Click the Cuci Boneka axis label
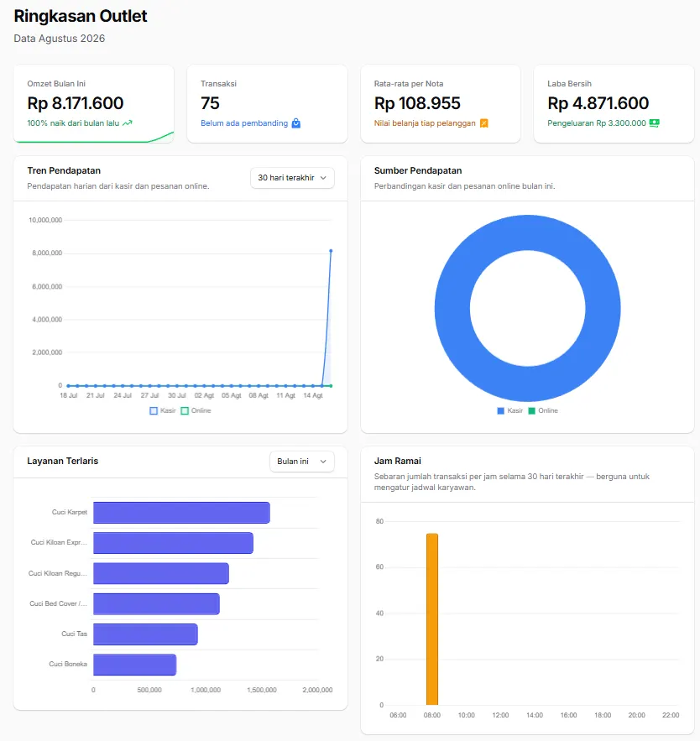This screenshot has width=700, height=741. (x=68, y=664)
